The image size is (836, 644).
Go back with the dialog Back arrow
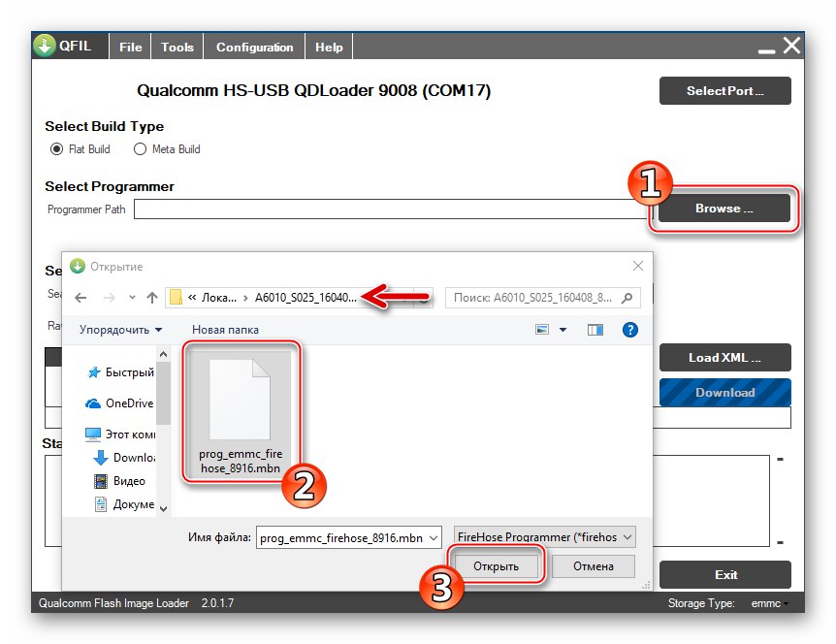(80, 298)
